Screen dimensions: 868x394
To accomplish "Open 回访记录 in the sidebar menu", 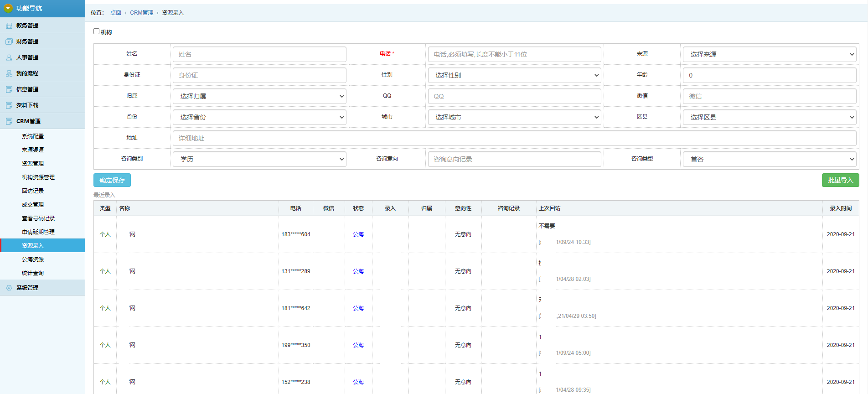I will (x=33, y=191).
